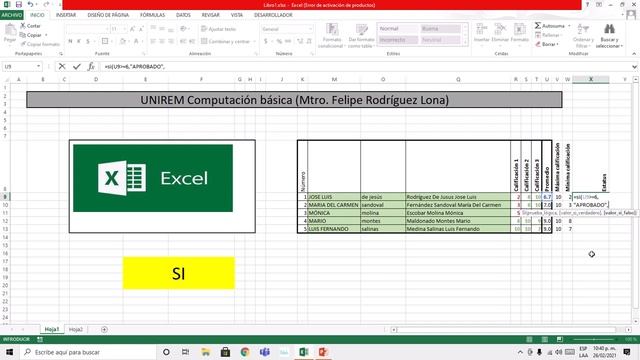640x360 pixels.
Task: Open Formato condicional menu
Action: (x=332, y=36)
